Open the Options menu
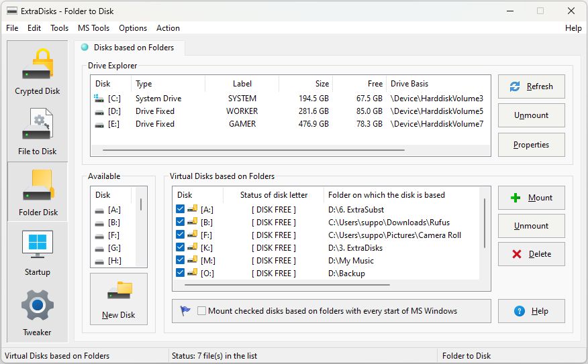Screen dimensions: 588x364 point(133,28)
